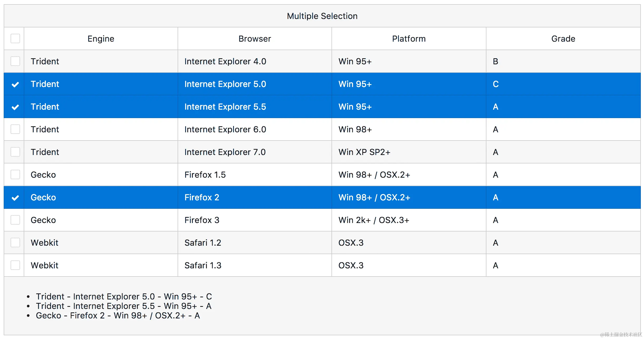644x339 pixels.
Task: Tick the Firefox 3 row checkbox
Action: (x=15, y=220)
